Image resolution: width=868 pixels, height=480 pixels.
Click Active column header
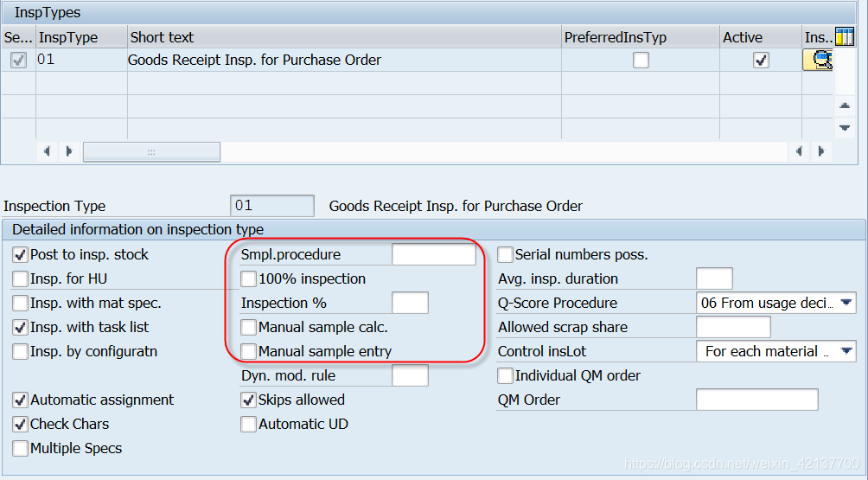click(761, 37)
